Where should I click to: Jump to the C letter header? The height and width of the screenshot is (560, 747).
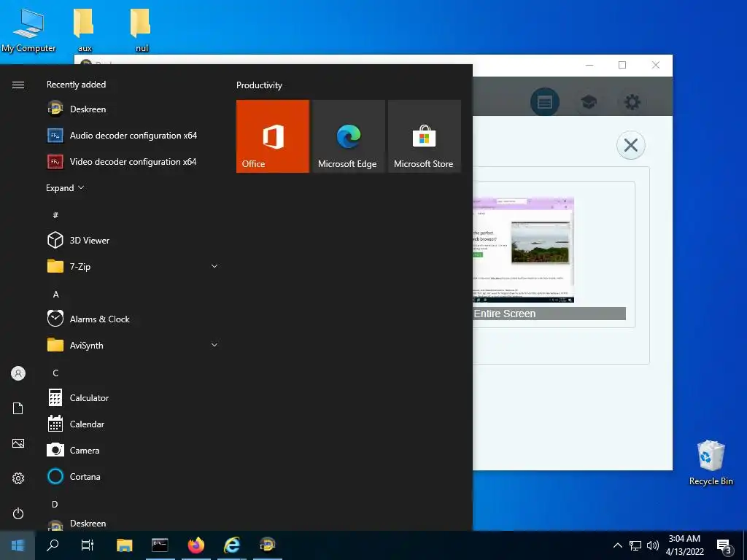pyautogui.click(x=55, y=373)
